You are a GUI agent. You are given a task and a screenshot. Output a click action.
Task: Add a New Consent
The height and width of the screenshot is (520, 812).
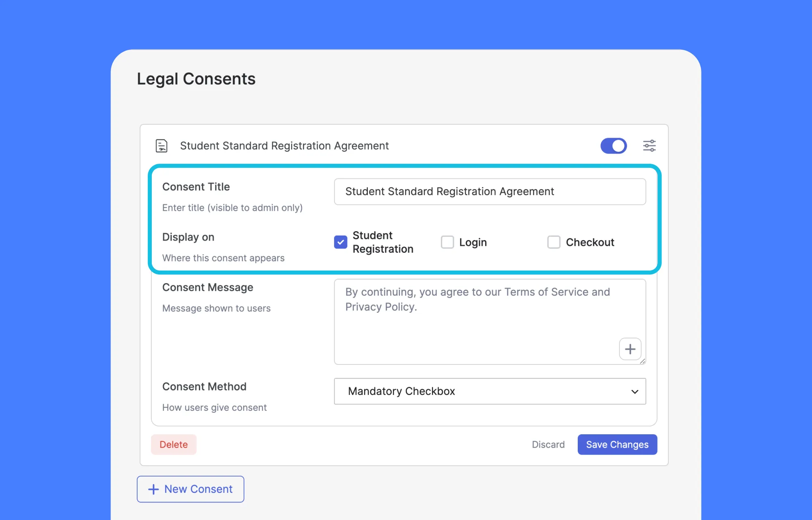point(190,489)
